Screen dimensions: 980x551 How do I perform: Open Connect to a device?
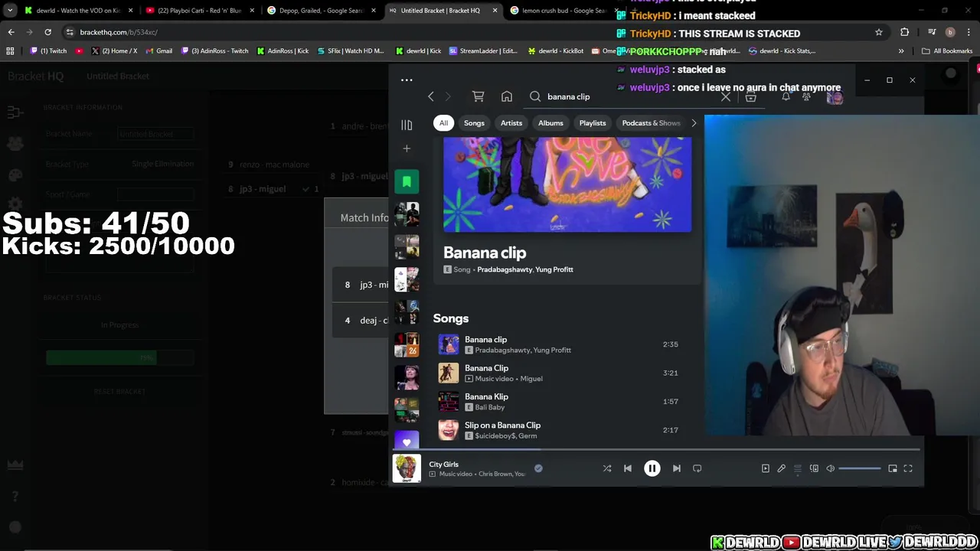point(814,468)
